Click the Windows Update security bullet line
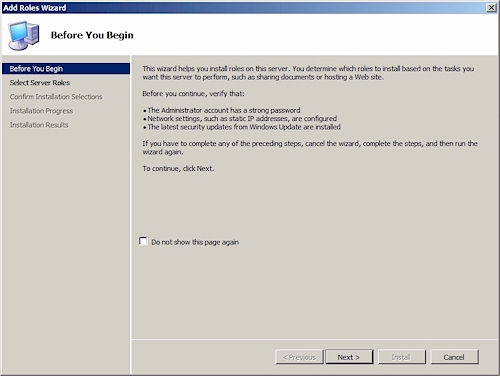Screen dimensions: 500x376 [x=242, y=127]
